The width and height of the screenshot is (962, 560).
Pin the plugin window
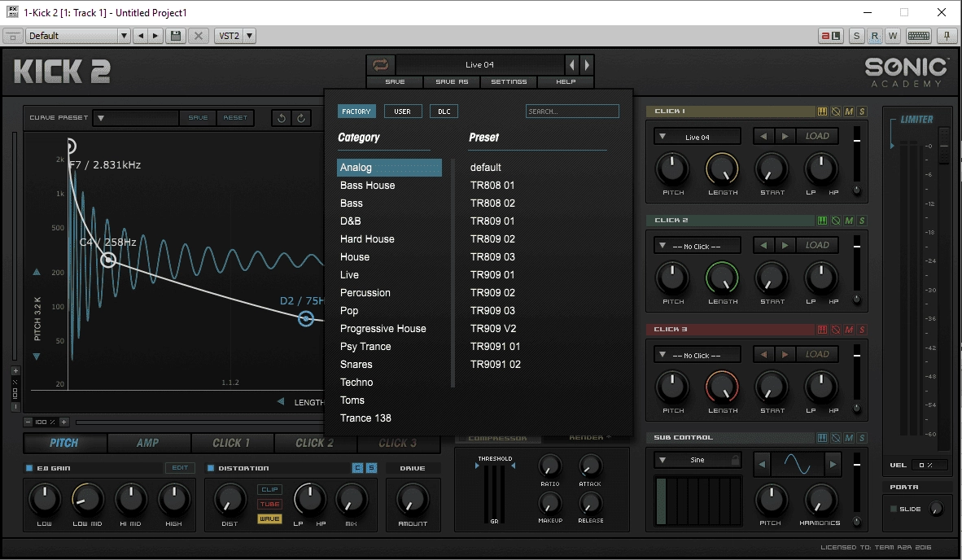pos(947,36)
